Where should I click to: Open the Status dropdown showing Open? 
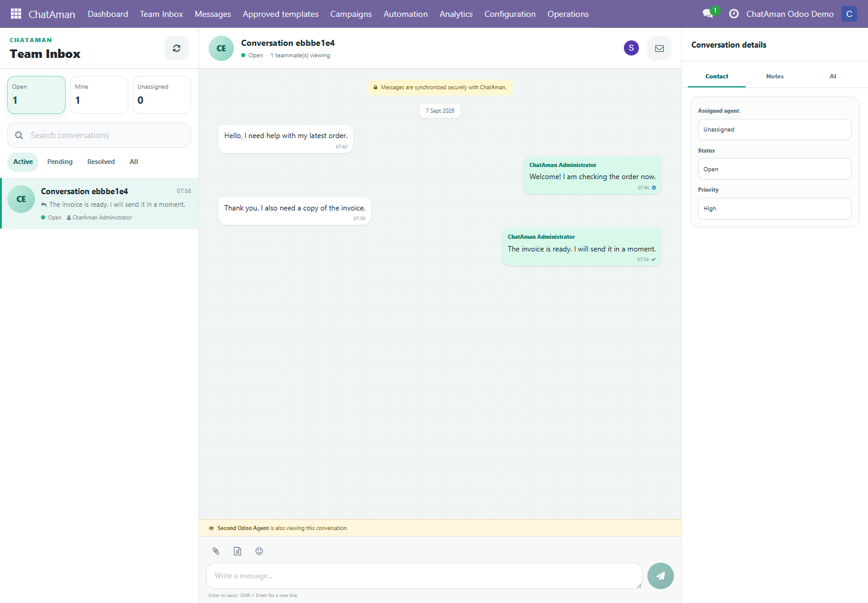tap(775, 169)
